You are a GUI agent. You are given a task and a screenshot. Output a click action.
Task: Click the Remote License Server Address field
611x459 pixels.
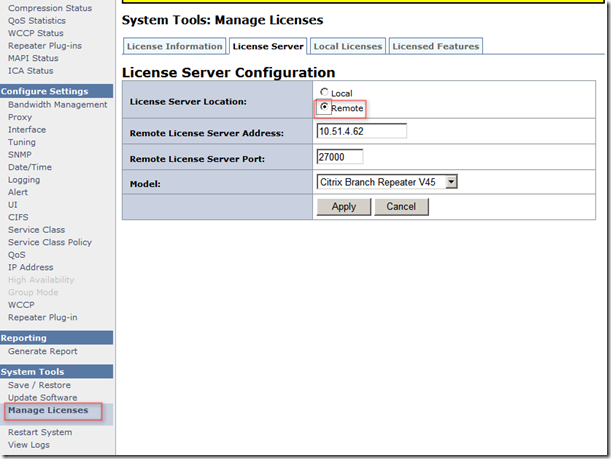[x=362, y=131]
